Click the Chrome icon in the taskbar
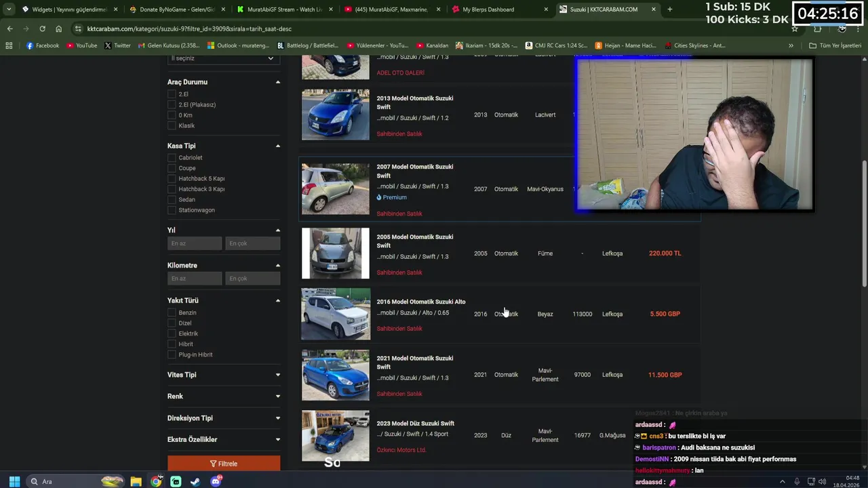Image resolution: width=868 pixels, height=488 pixels. tap(156, 481)
